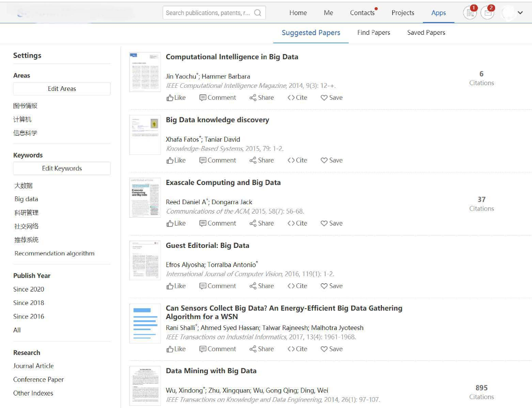Open the Saved Papers tab
This screenshot has height=408, width=532.
(x=426, y=33)
